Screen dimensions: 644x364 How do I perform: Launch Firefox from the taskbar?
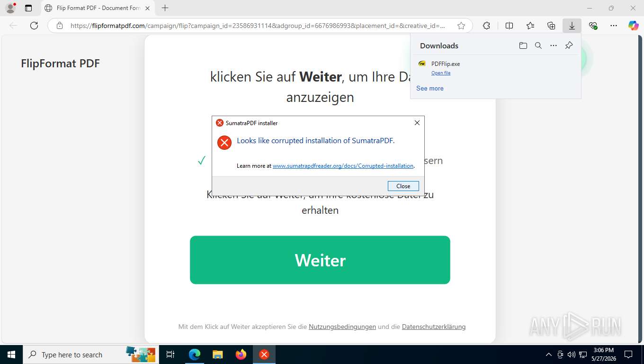point(241,355)
